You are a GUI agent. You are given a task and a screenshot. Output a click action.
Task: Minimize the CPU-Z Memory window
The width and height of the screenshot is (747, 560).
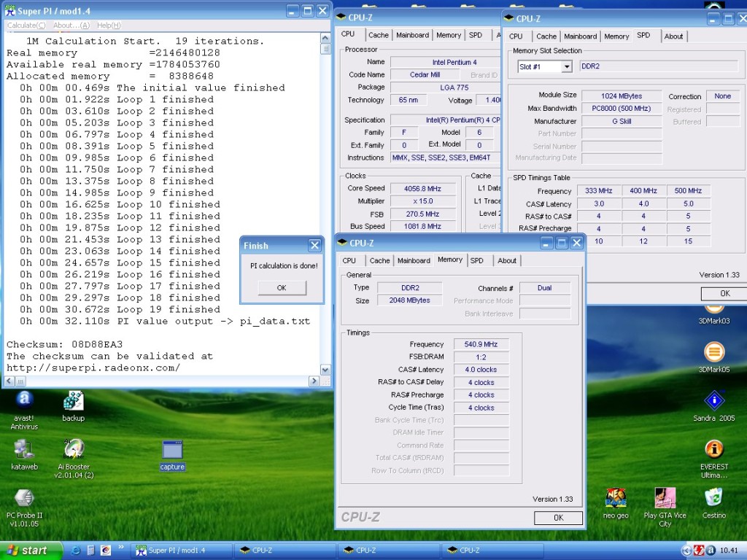[546, 243]
